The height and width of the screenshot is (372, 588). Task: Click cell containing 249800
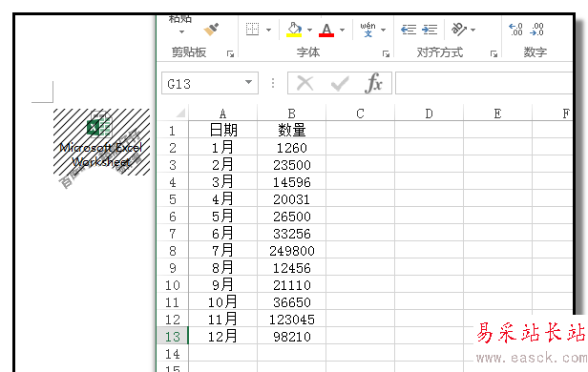point(292,251)
